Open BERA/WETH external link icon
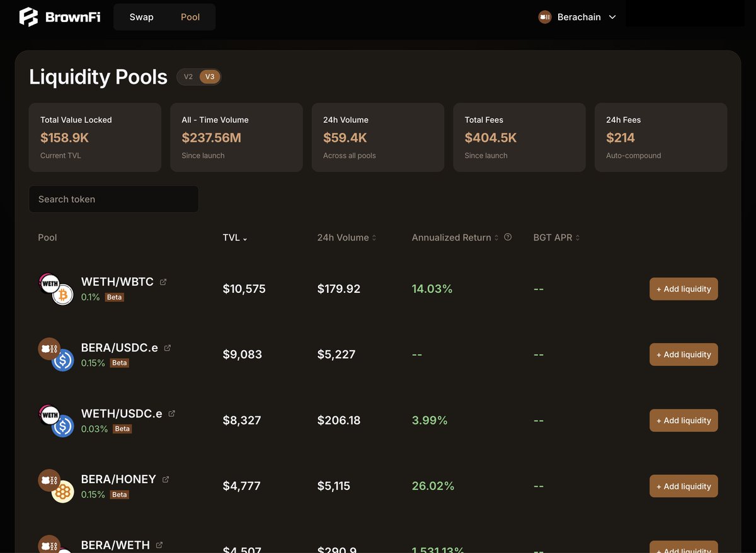 click(159, 545)
